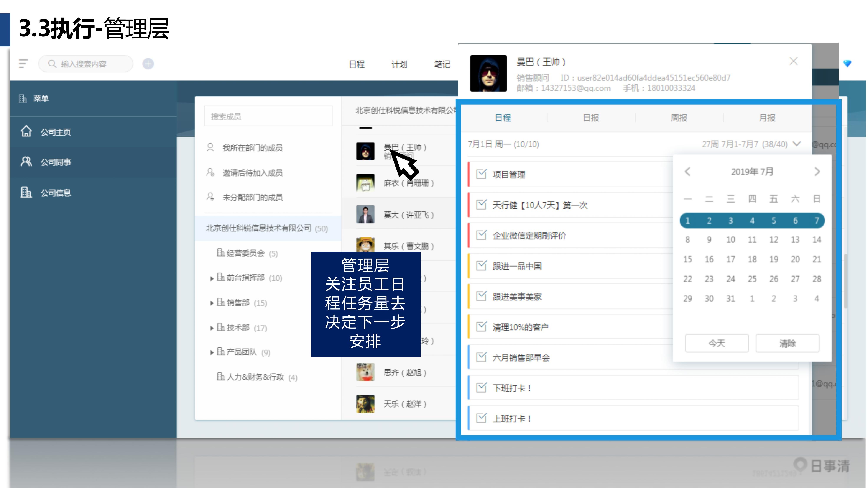Open 计划 in top navigation
868x488 pixels.
tap(399, 64)
